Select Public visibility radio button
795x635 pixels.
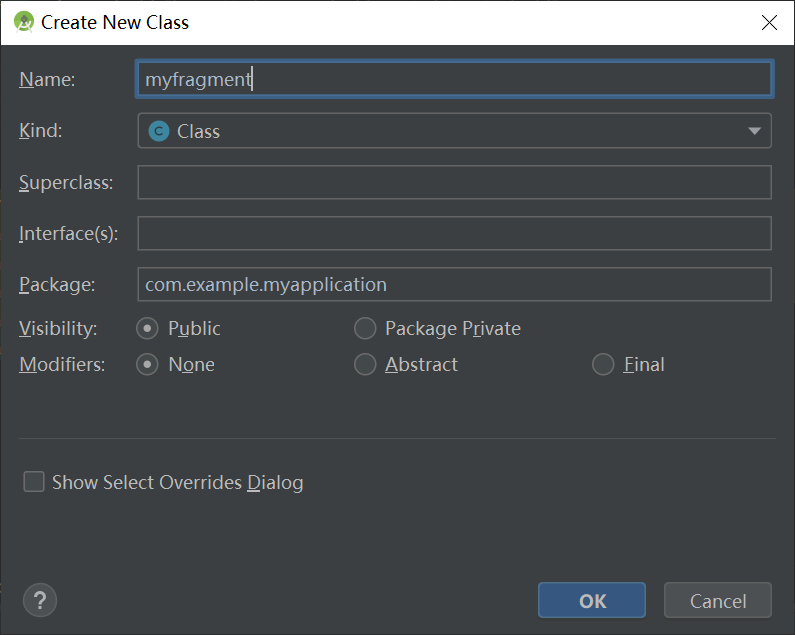(147, 329)
